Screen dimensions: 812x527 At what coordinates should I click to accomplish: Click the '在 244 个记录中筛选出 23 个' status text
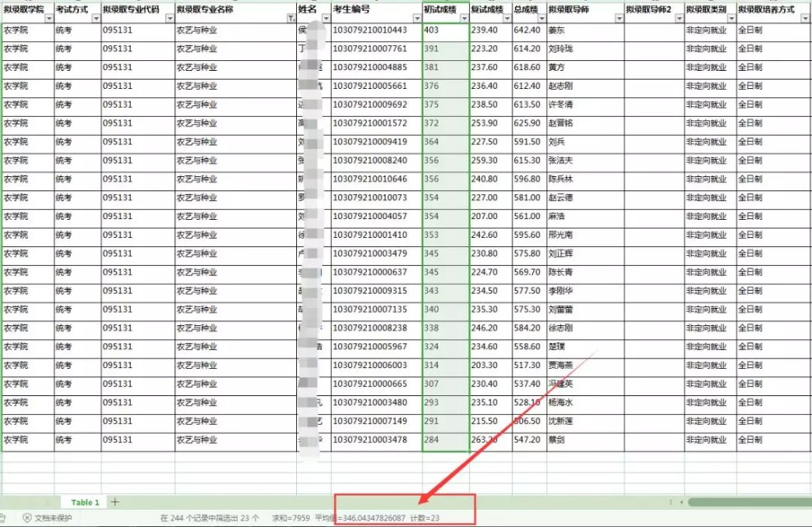coord(210,518)
